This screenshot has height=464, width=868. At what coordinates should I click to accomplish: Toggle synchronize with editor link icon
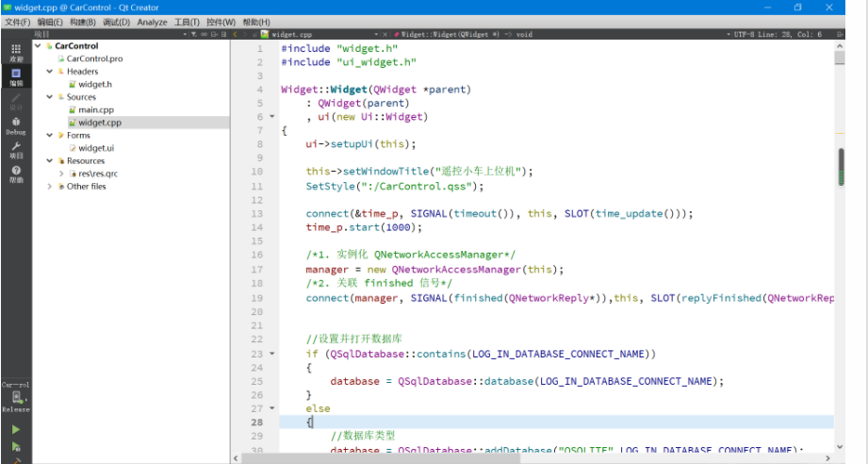205,34
